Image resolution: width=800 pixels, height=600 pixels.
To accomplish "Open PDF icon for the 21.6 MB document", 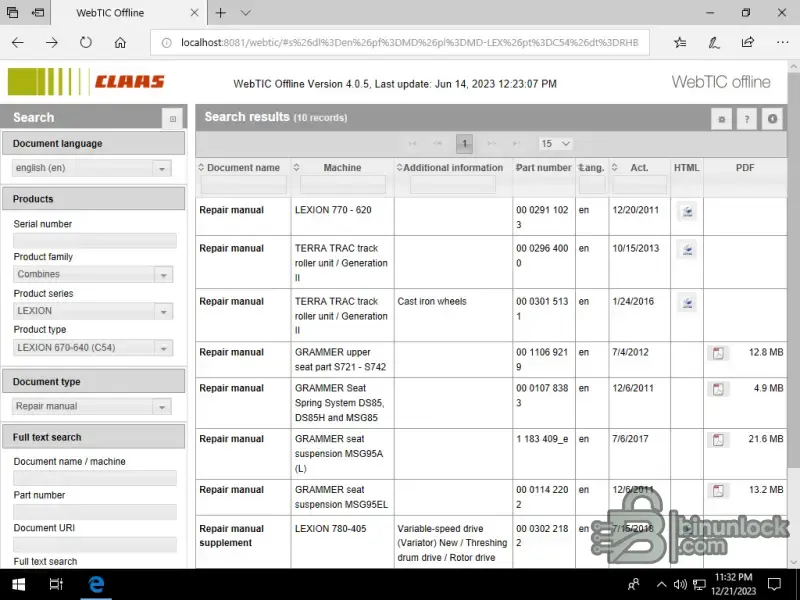I will point(718,440).
